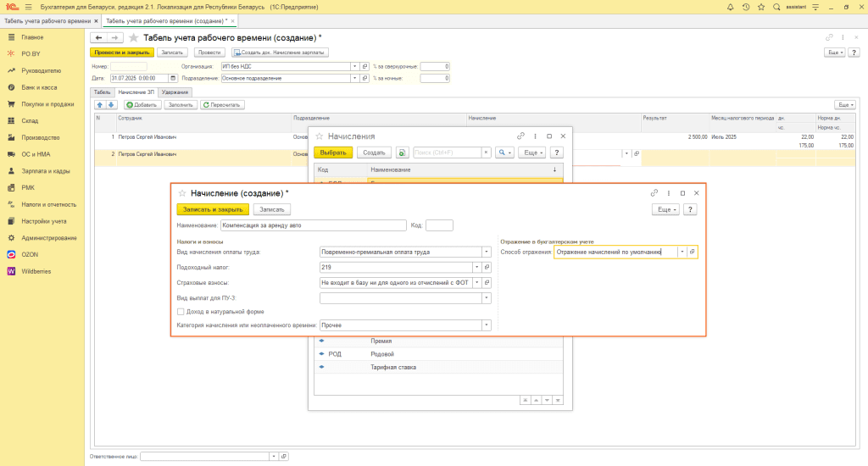Open the Wildberries sidebar section
Image resolution: width=868 pixels, height=466 pixels.
click(36, 272)
